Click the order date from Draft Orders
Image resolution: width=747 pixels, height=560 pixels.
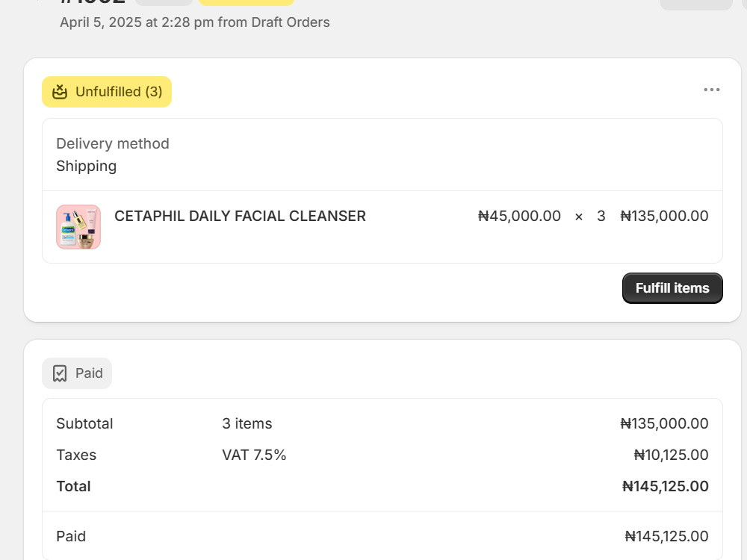(x=195, y=22)
